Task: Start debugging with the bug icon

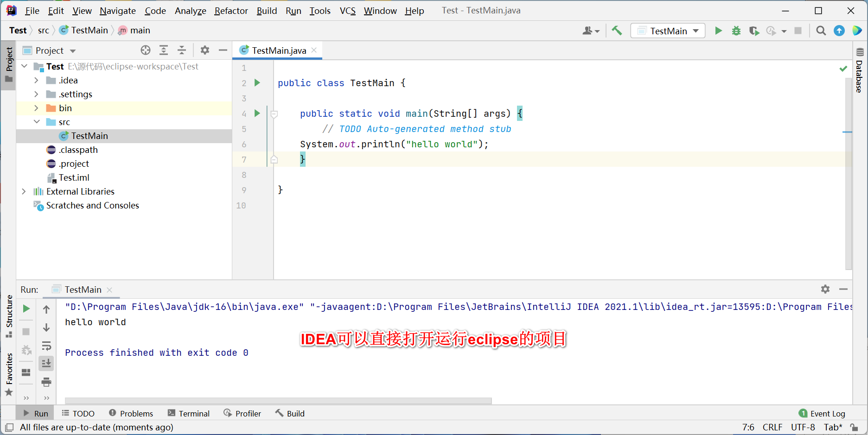Action: point(736,31)
